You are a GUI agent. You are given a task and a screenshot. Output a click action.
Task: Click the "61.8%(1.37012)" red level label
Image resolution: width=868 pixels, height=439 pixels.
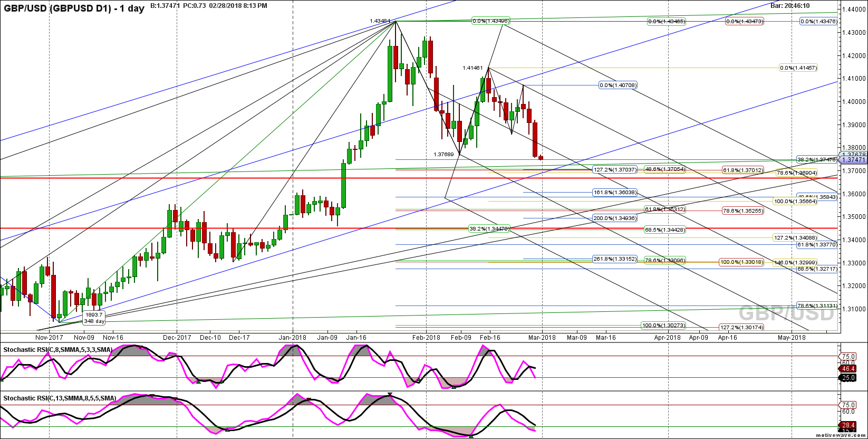[742, 169]
